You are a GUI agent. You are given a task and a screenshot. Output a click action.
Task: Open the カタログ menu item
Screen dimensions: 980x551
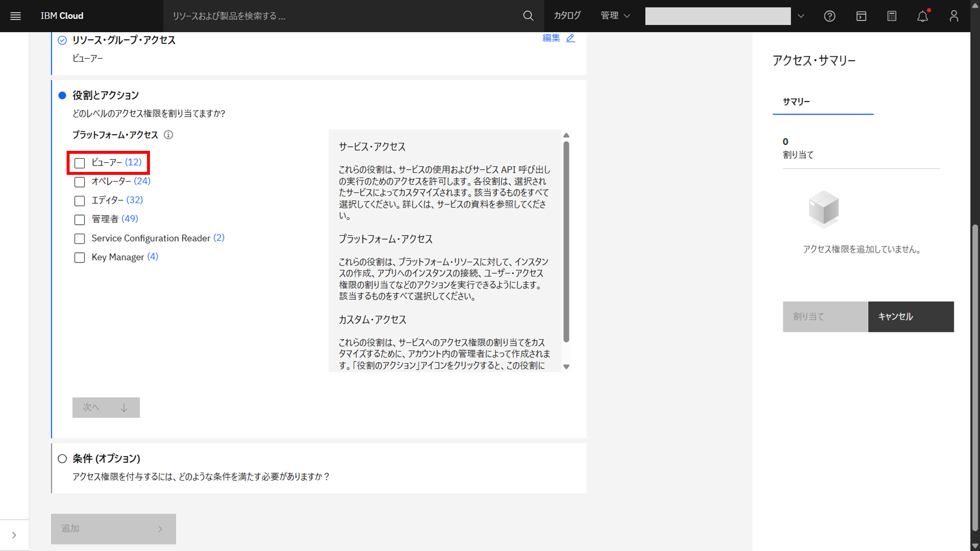[x=567, y=16]
